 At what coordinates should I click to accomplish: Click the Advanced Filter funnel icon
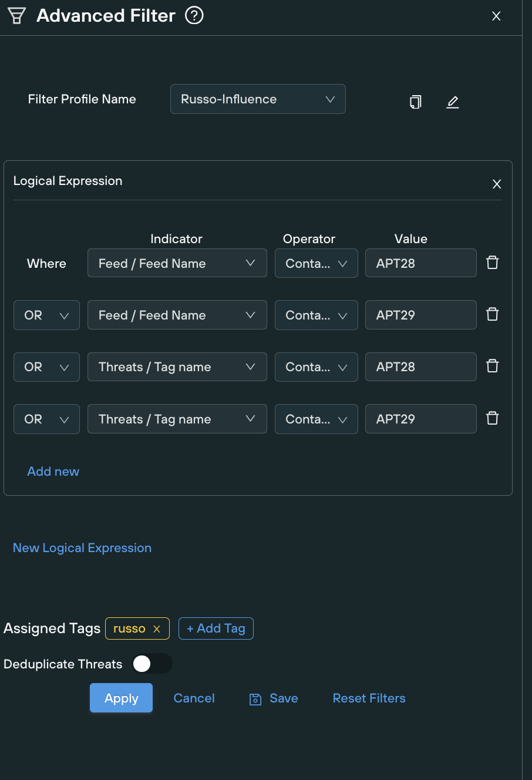[16, 16]
